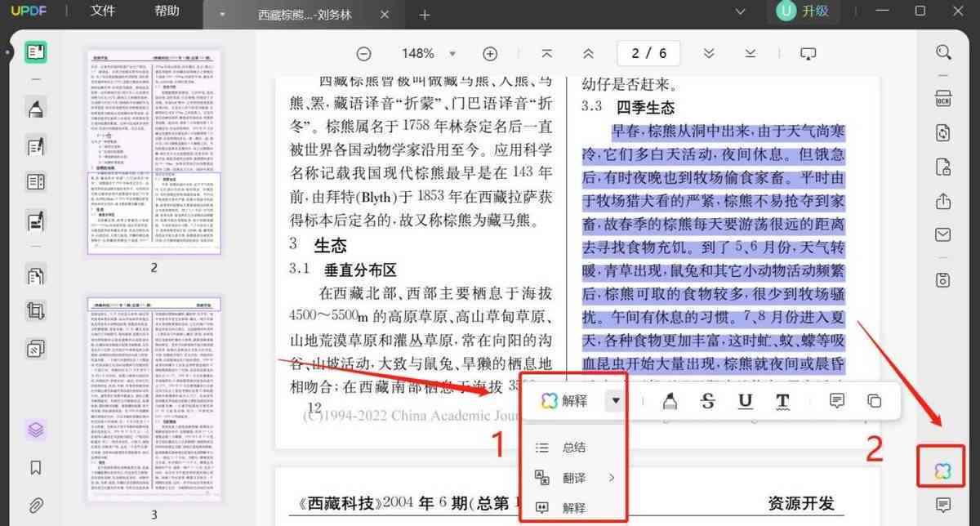Click the footer text 资源开发

(801, 503)
